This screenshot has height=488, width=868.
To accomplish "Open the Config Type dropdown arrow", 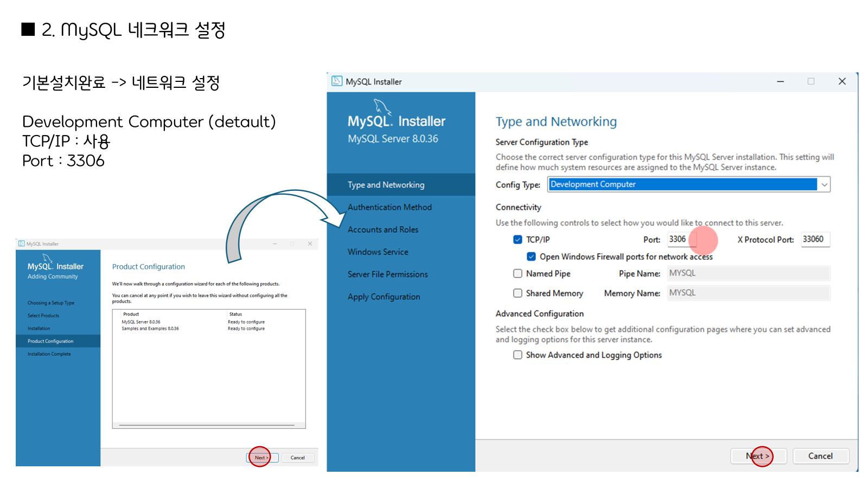I will point(824,184).
